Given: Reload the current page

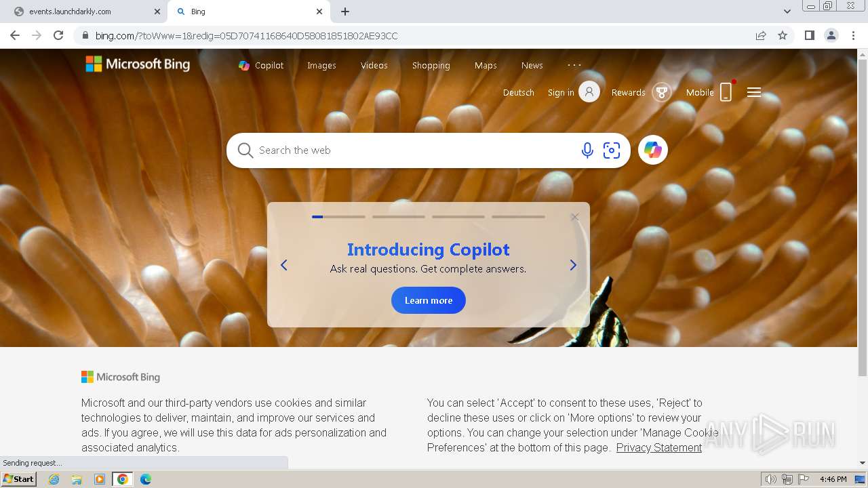Looking at the screenshot, I should (58, 35).
